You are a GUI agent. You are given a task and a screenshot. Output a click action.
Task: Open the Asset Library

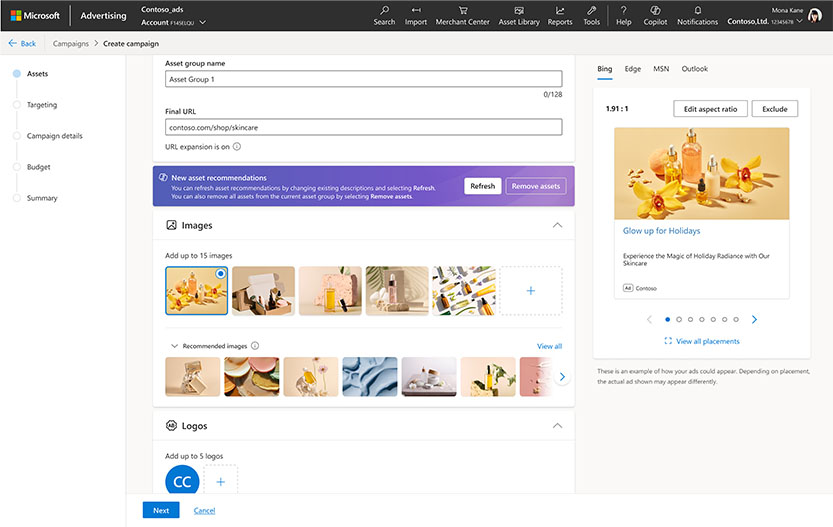(518, 15)
